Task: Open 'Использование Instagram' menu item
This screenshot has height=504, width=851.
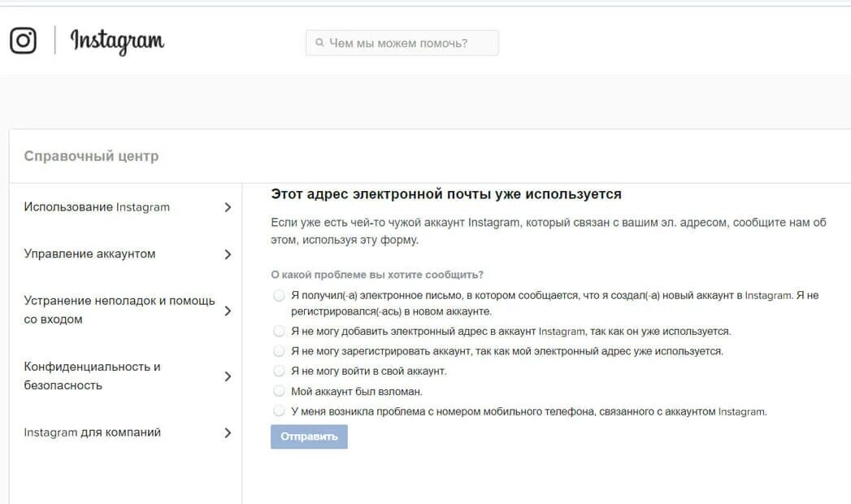Action: [x=97, y=207]
